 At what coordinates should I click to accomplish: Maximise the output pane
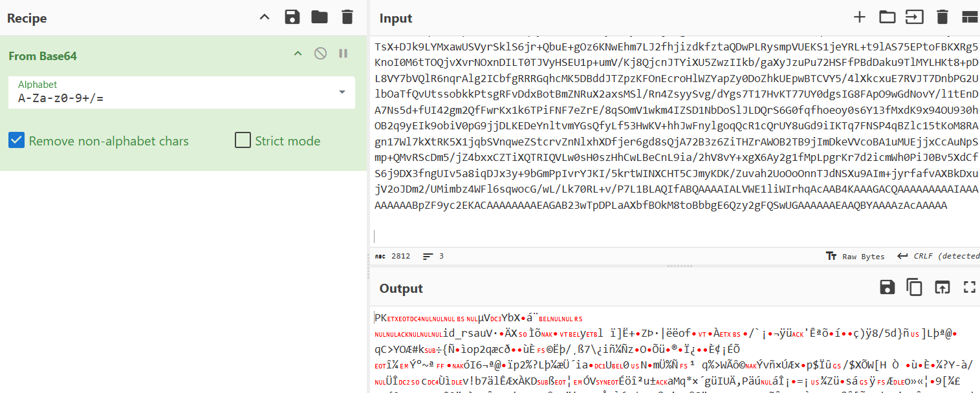point(969,288)
